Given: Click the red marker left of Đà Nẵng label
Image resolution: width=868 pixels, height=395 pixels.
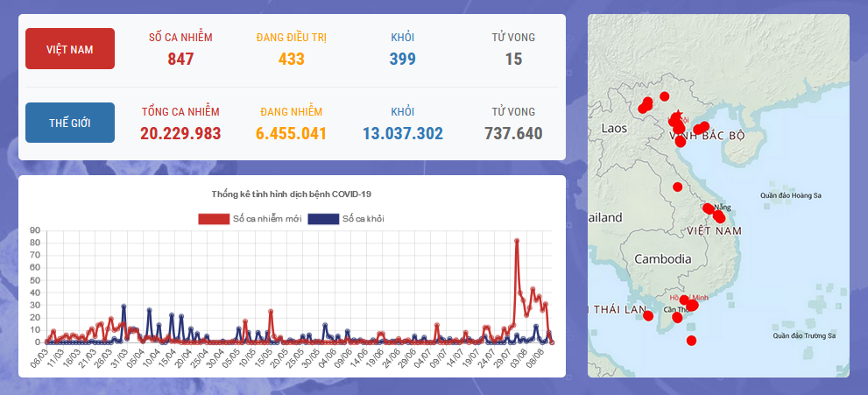Looking at the screenshot, I should [x=708, y=208].
